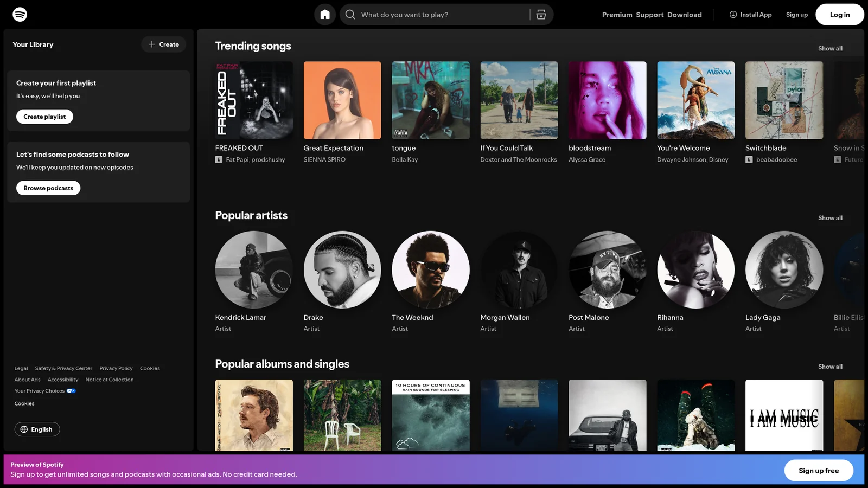This screenshot has width=868, height=488.
Task: Open Support in top navigation
Action: [x=649, y=15]
